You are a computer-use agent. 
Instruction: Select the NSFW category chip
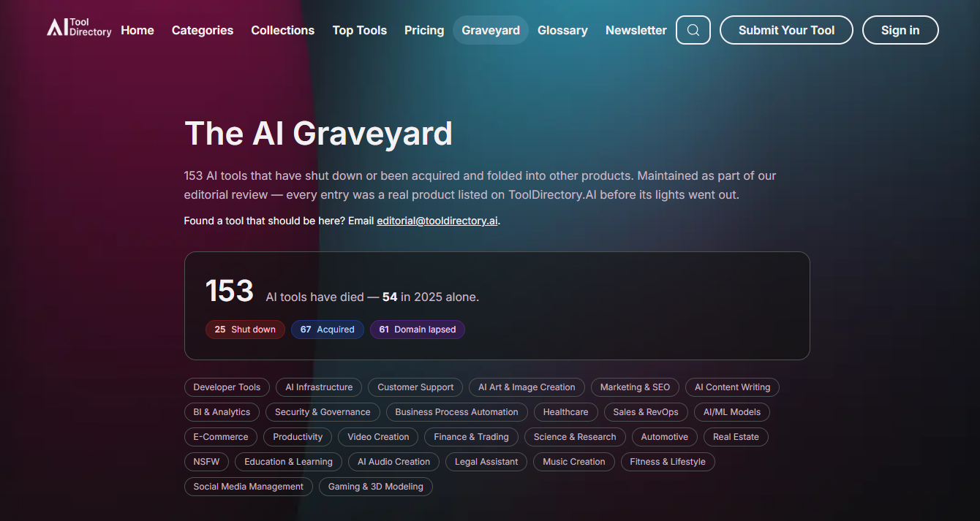(206, 462)
